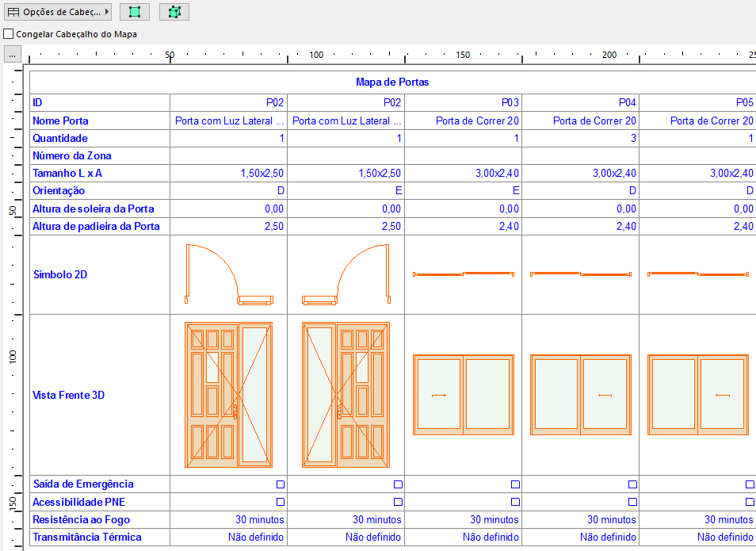Click the 3D cube selection icon

tap(174, 11)
